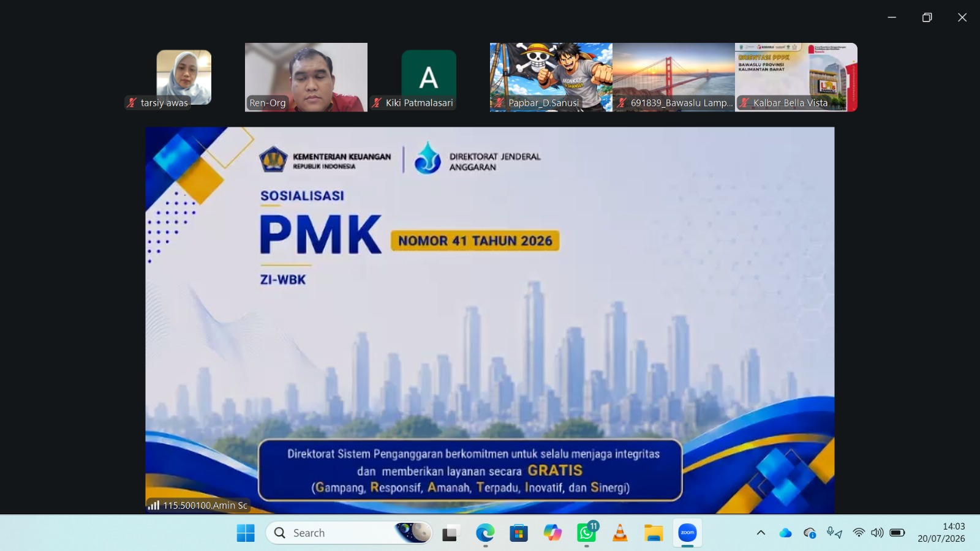Image resolution: width=980 pixels, height=551 pixels.
Task: Click muted mic icon on Papbar_D.Sanusi
Action: tap(499, 103)
